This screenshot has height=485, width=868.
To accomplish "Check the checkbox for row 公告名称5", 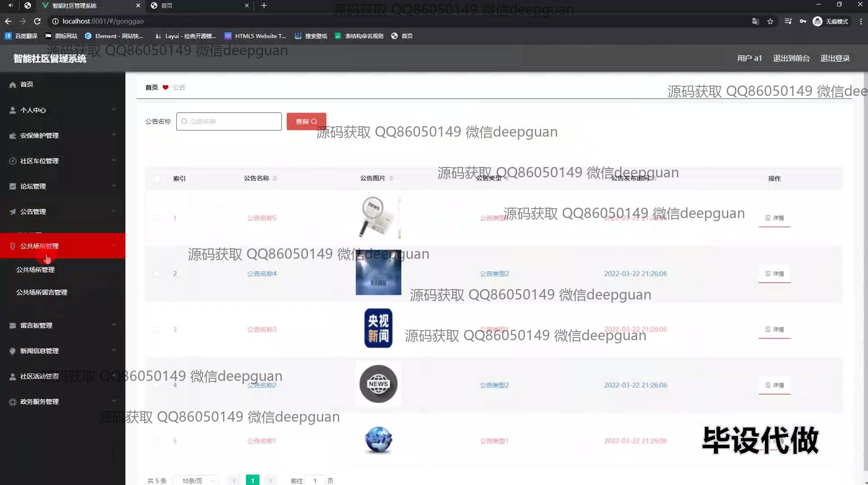I will click(156, 218).
